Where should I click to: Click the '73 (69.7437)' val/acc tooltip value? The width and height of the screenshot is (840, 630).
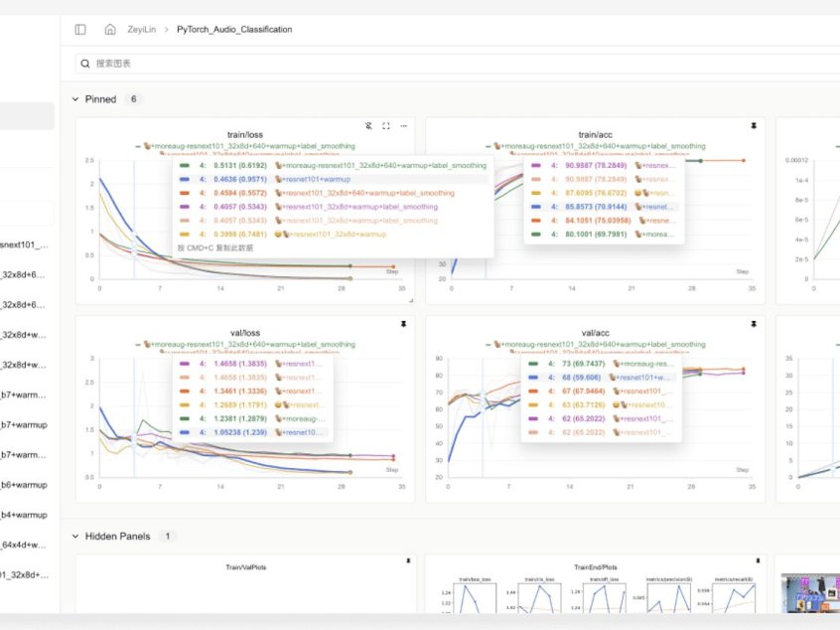pyautogui.click(x=583, y=364)
